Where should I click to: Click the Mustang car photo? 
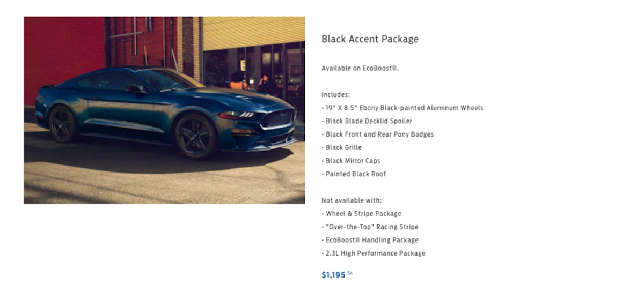click(x=164, y=110)
